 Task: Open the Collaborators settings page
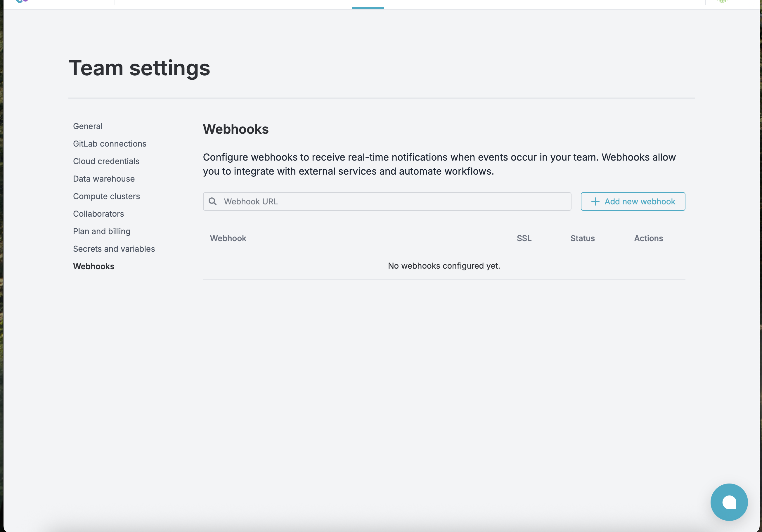tap(98, 214)
